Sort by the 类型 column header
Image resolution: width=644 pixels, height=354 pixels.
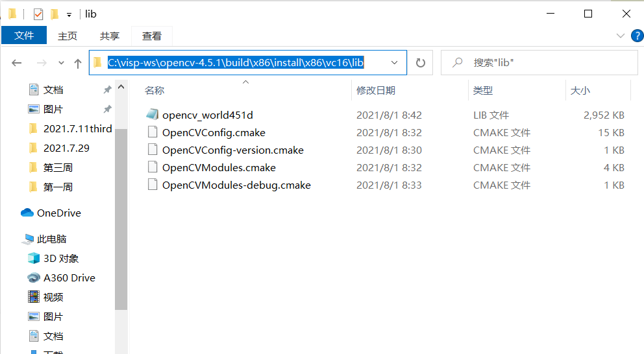coord(483,90)
